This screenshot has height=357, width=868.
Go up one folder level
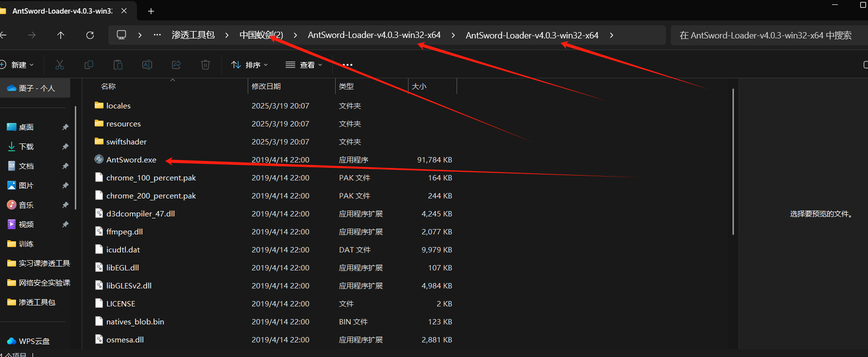pyautogui.click(x=61, y=35)
